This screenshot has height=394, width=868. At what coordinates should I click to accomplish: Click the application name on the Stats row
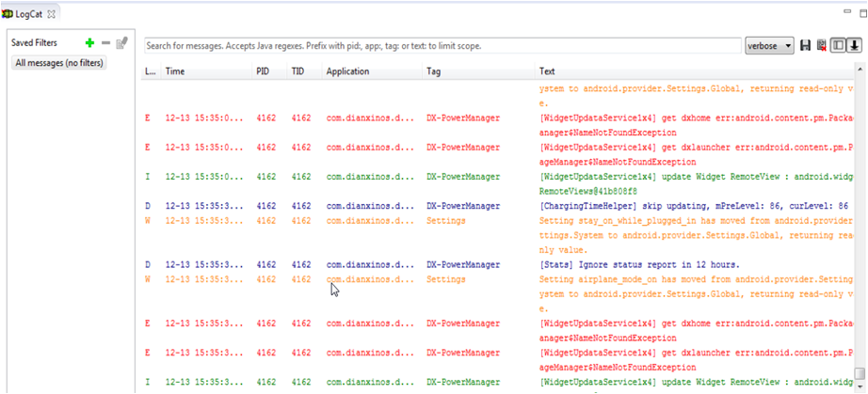click(x=370, y=264)
